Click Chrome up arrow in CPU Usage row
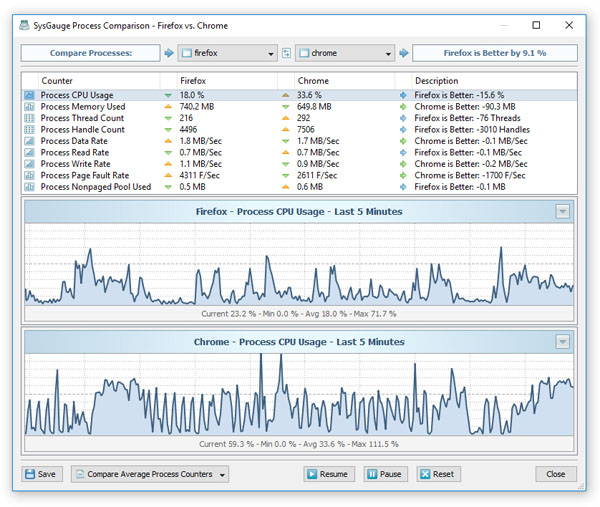Viewport: 600px width, 507px height. (285, 95)
